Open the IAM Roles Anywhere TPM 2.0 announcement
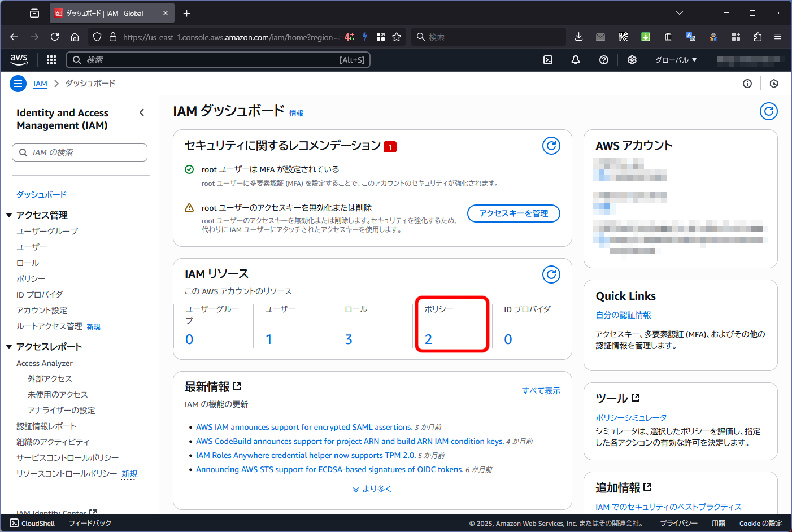Screen dimensions: 792x532 point(306,455)
